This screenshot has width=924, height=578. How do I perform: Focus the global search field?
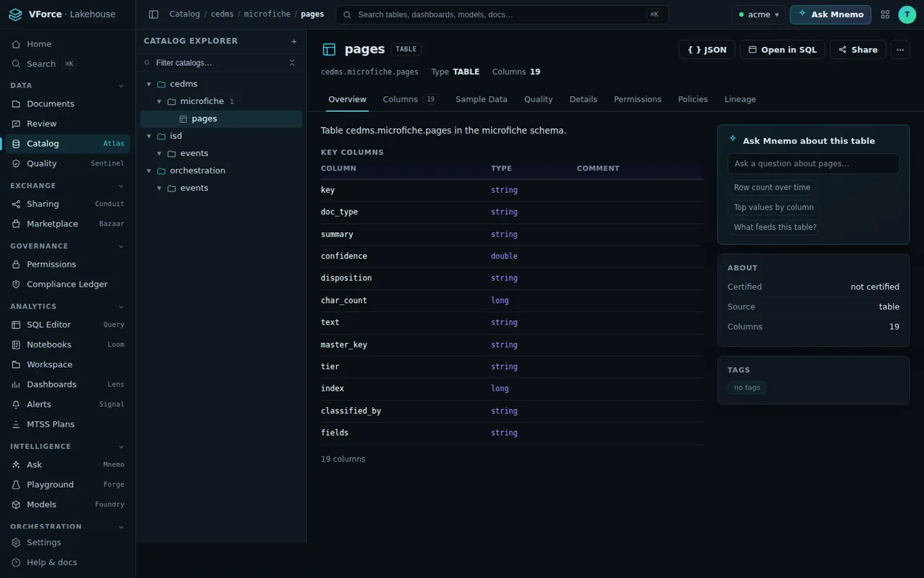point(502,14)
